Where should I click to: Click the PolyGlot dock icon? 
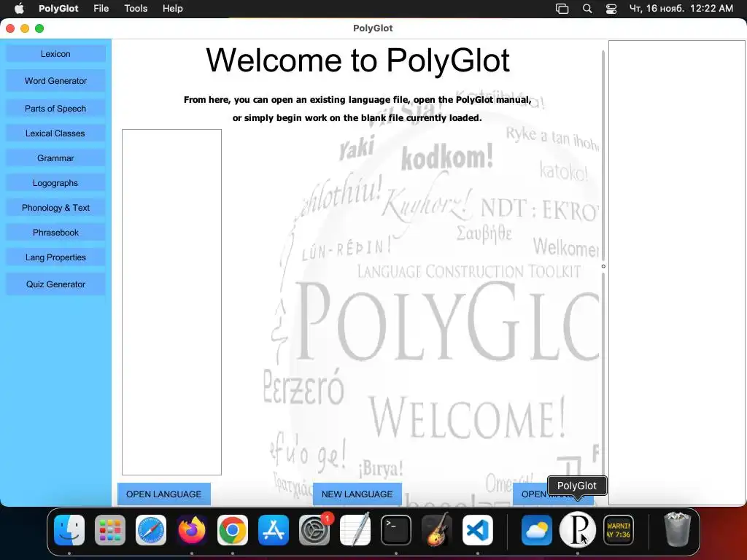[578, 530]
